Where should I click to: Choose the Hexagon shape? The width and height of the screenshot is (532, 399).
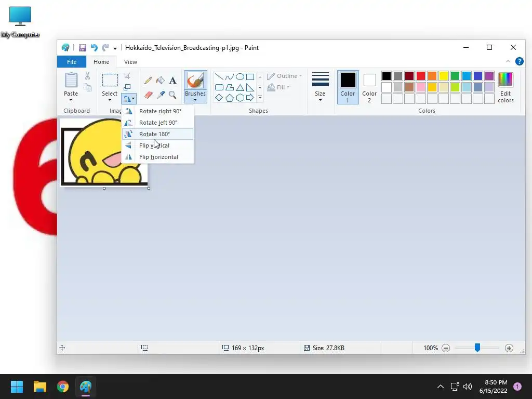point(240,98)
